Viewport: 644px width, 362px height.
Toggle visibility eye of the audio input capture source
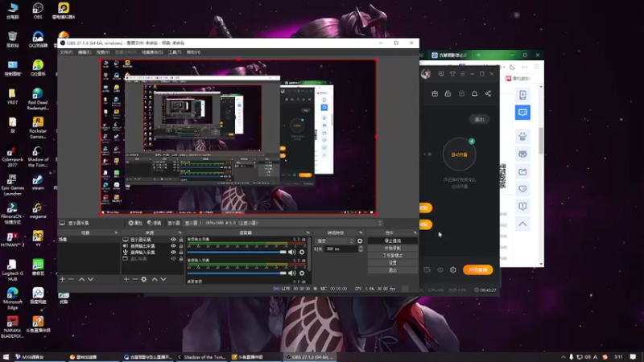click(173, 253)
